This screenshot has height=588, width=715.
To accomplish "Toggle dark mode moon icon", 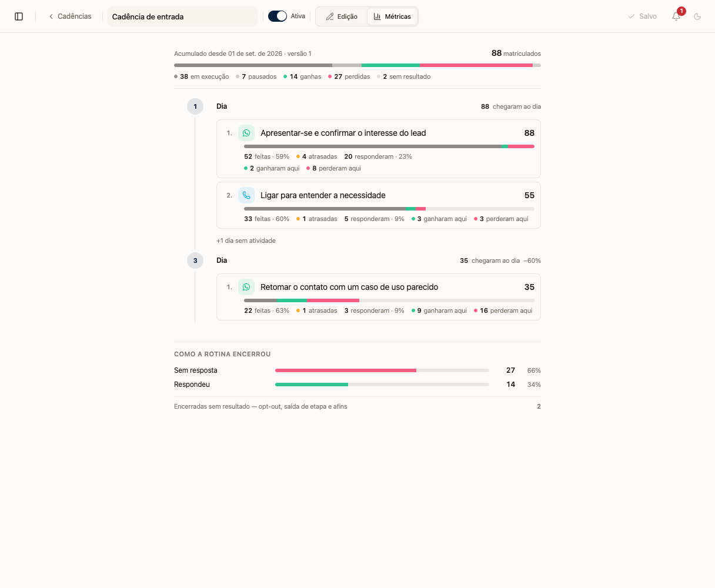I will click(x=697, y=16).
